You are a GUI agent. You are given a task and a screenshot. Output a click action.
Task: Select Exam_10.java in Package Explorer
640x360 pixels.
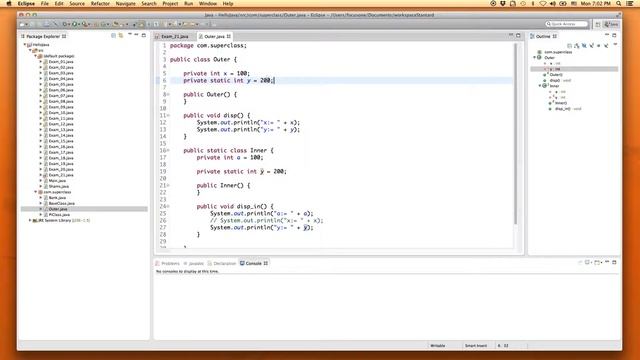tap(61, 113)
